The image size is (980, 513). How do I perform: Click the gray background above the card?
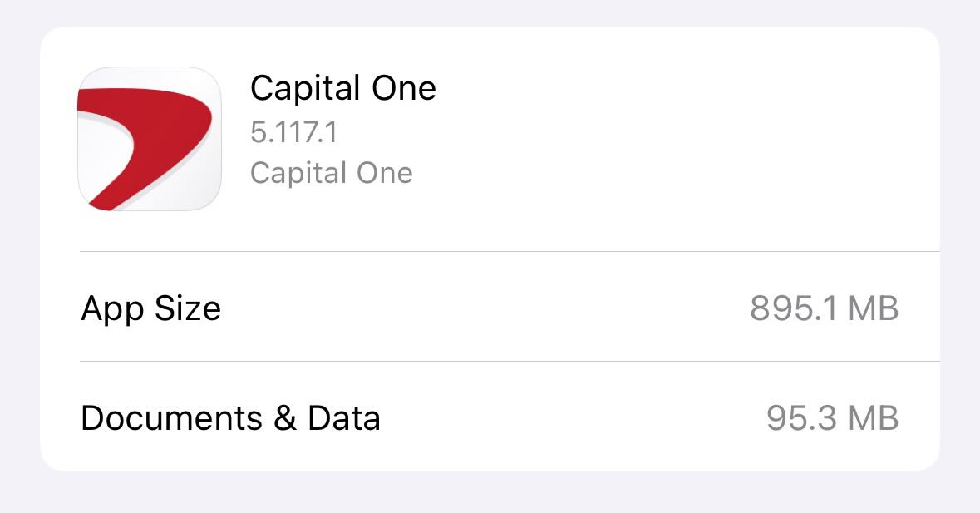(x=490, y=12)
